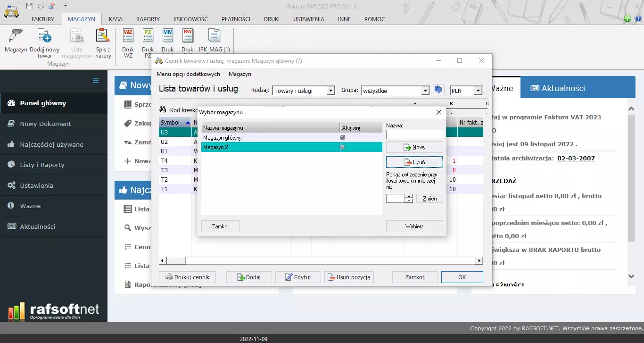Toggle the sidebar hamburger menu icon
Image resolution: width=644 pixels, height=343 pixels.
tap(96, 81)
